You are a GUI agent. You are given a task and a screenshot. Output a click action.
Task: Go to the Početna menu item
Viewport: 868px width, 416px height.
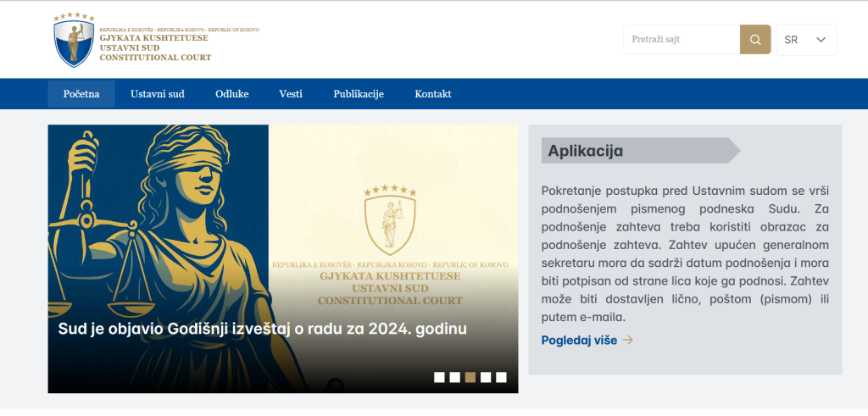(81, 94)
